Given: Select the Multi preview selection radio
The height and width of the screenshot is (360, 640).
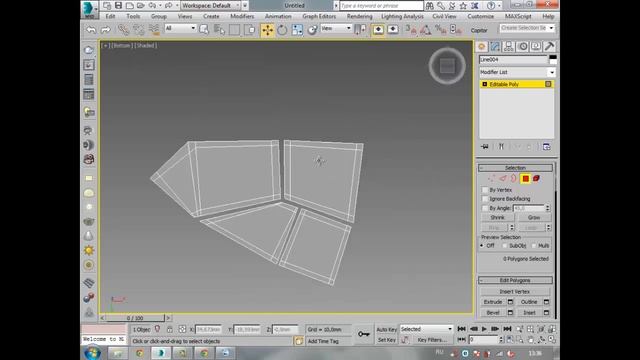Looking at the screenshot, I should 534,246.
